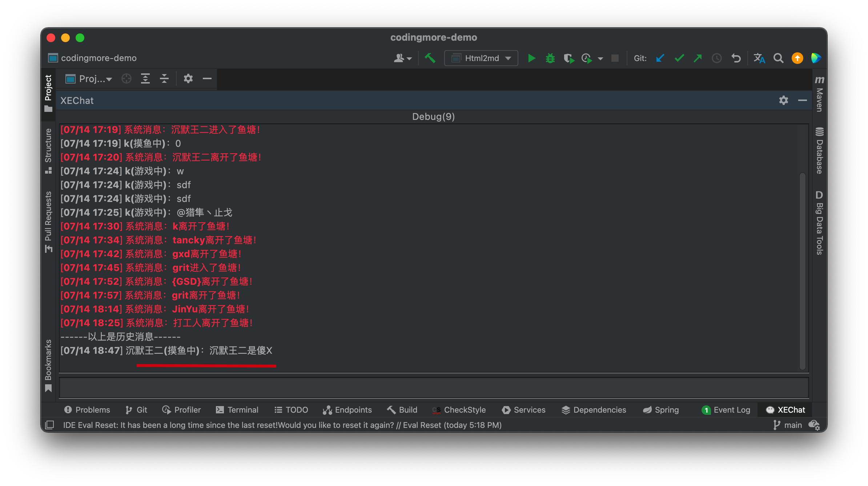Open the user account dropdown
Viewport: 868px width, 486px height.
[x=402, y=58]
